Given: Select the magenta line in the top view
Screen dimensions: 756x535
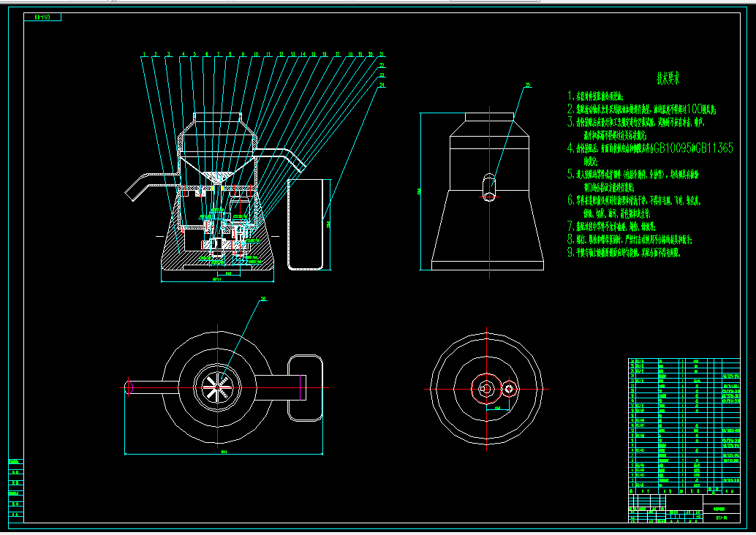Looking at the screenshot, I should coord(300,387).
